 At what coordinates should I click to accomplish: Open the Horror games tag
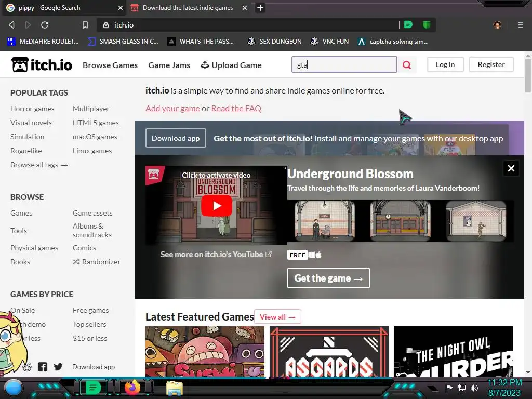(x=32, y=109)
